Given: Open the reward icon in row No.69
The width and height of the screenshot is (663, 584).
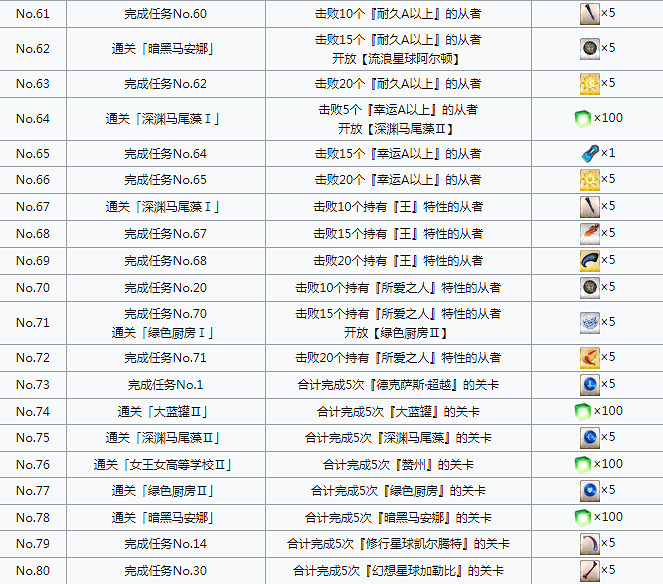Looking at the screenshot, I should [x=589, y=260].
